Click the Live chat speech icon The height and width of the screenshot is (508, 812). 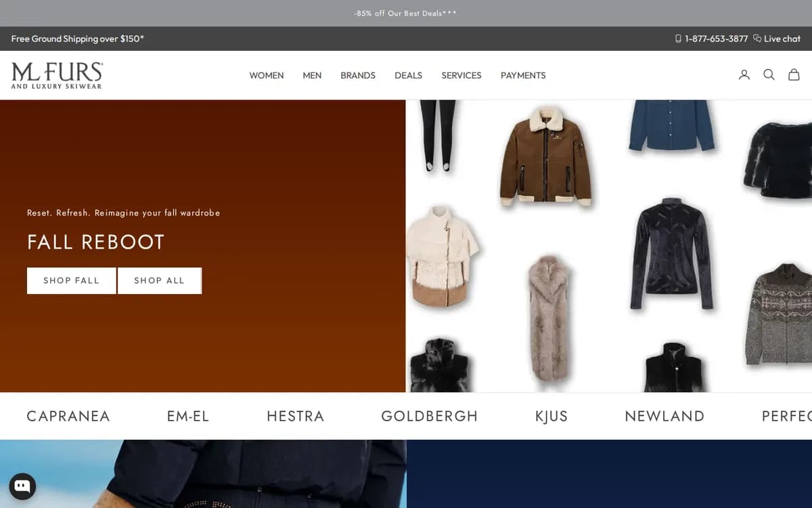tap(757, 39)
